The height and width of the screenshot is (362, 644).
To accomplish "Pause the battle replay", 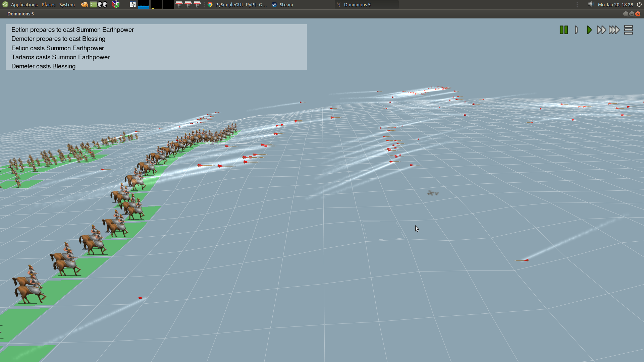I will click(564, 30).
